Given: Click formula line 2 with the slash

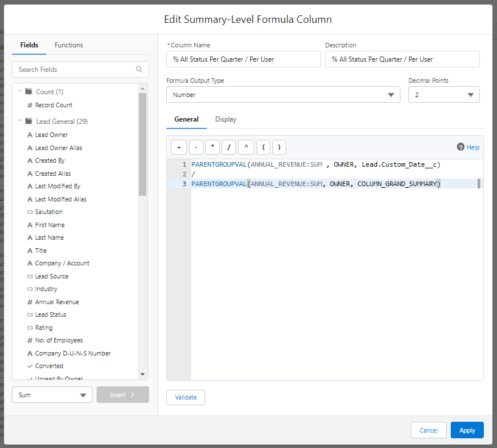Looking at the screenshot, I should [193, 174].
